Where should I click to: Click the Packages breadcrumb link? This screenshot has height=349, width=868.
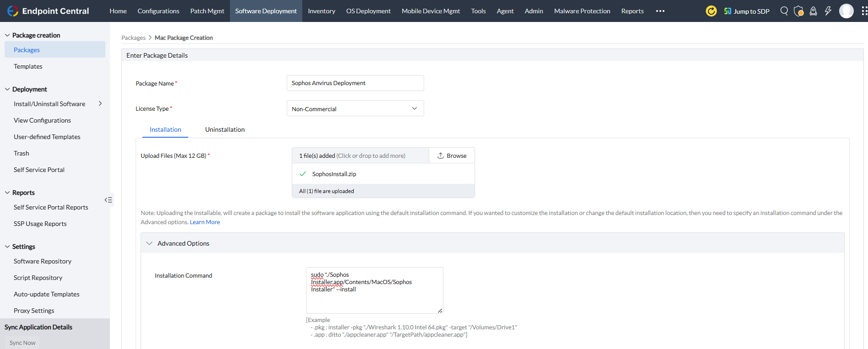133,38
